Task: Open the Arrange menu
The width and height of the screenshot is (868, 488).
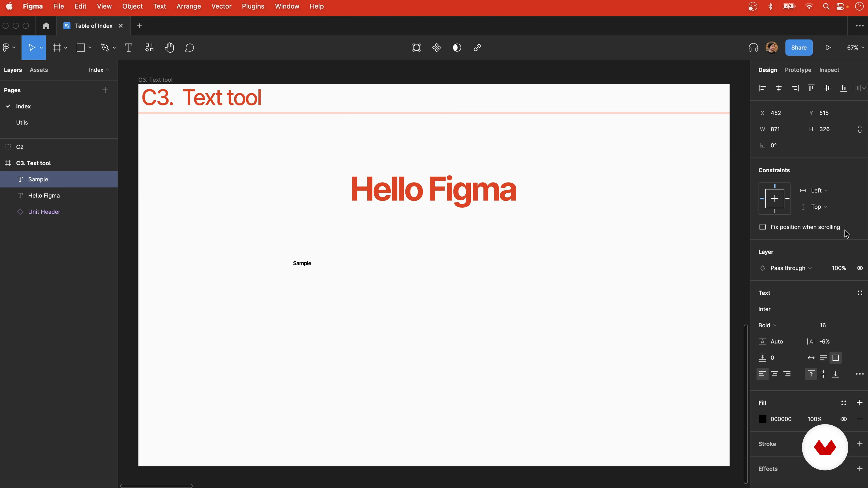Action: (189, 6)
